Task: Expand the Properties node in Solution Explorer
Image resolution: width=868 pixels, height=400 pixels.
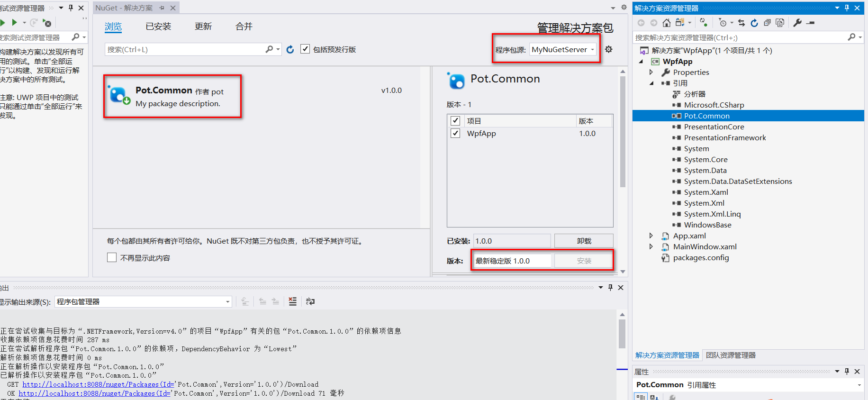Action: click(x=651, y=72)
